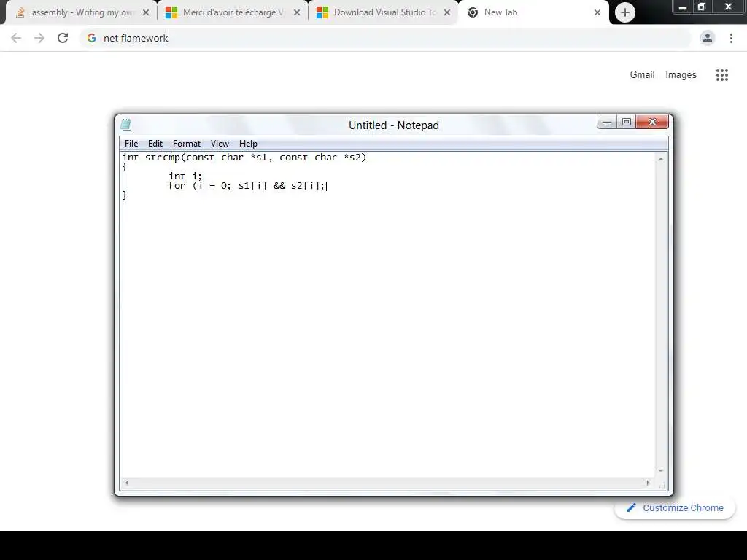Reload the page in Chrome
747x560 pixels.
(63, 38)
